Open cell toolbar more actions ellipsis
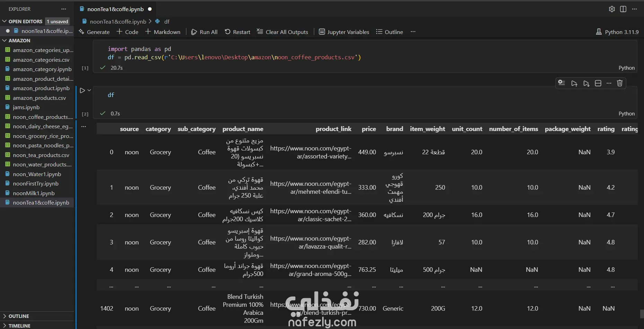The height and width of the screenshot is (329, 644). pyautogui.click(x=609, y=83)
